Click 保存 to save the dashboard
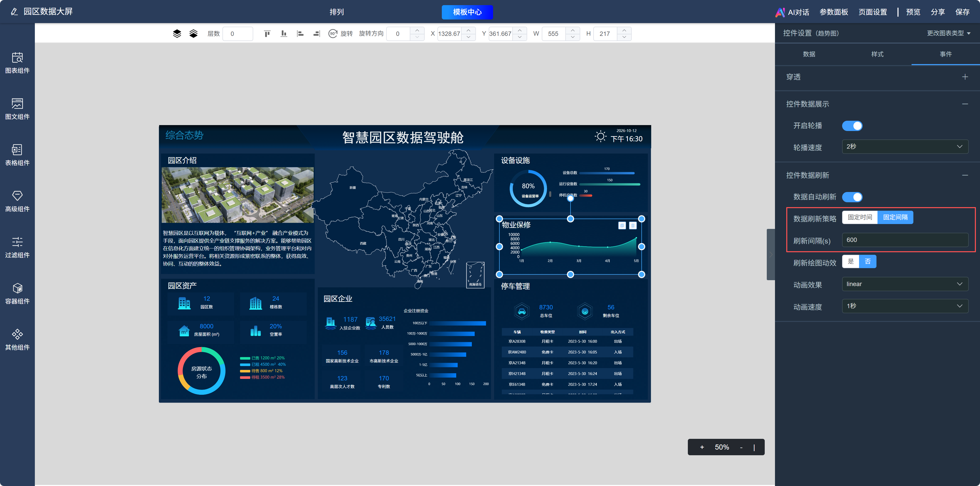The image size is (980, 486). [962, 12]
